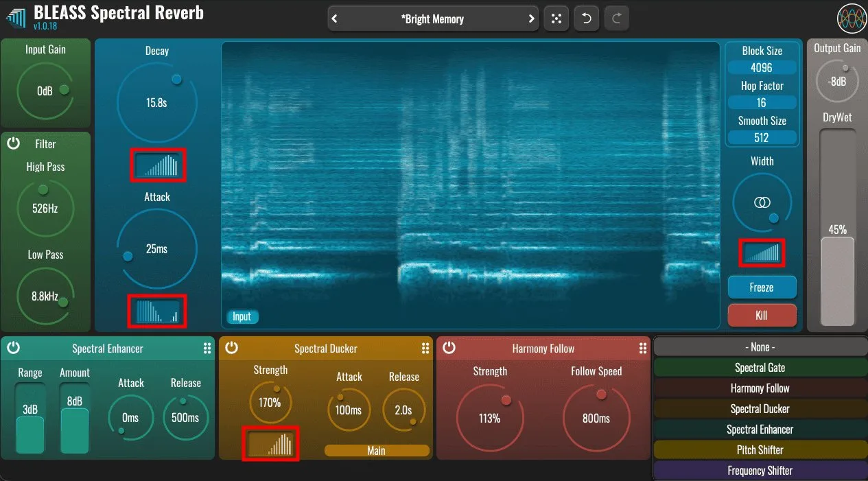Click the High Pass 526Hz knob
This screenshot has height=481, width=868.
(x=45, y=208)
